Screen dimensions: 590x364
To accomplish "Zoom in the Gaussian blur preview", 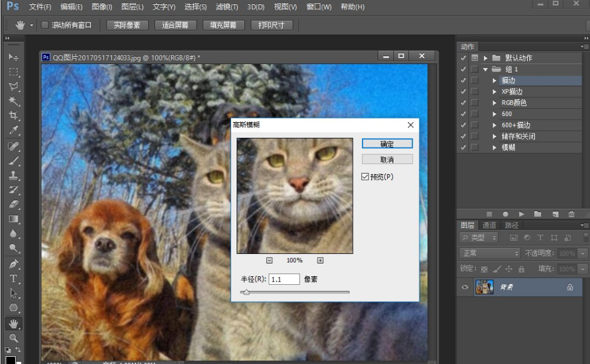I will (x=320, y=260).
